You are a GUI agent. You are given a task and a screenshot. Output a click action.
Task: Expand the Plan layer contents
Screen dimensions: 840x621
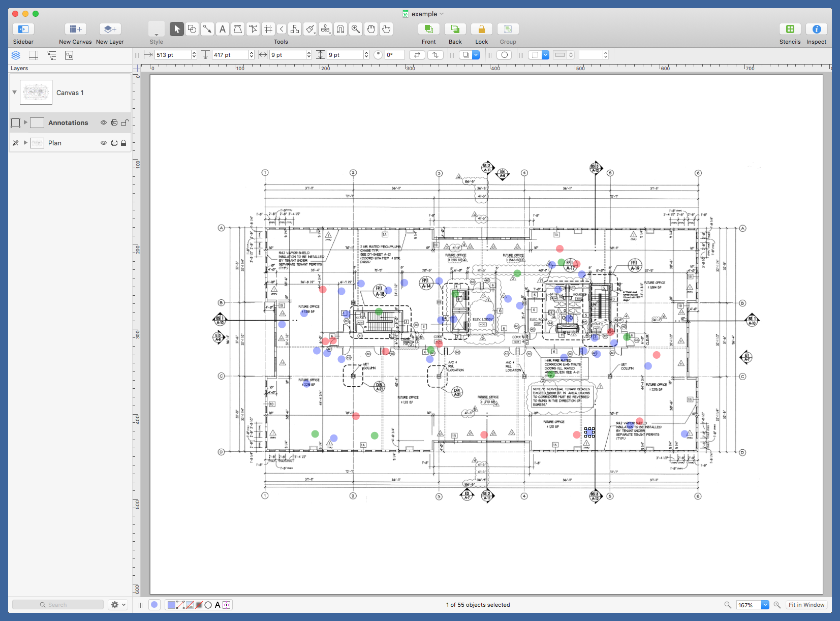25,143
